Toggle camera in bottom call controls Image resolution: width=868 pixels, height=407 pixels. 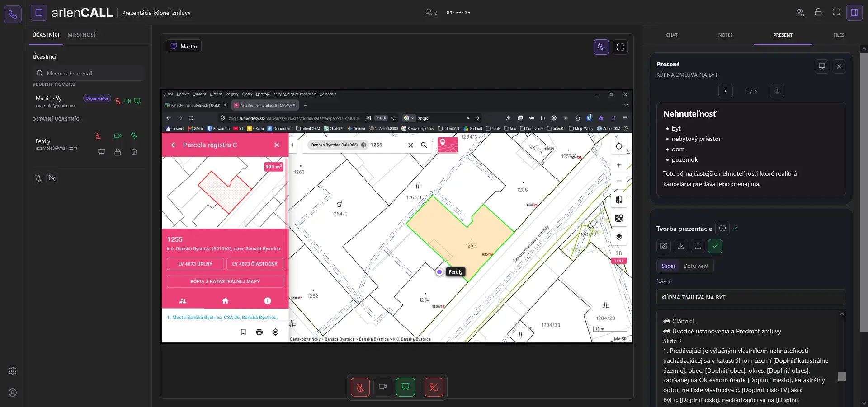pyautogui.click(x=383, y=387)
